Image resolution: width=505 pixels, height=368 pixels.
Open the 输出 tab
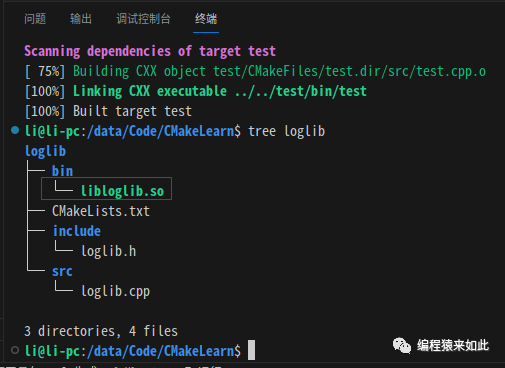[x=81, y=19]
